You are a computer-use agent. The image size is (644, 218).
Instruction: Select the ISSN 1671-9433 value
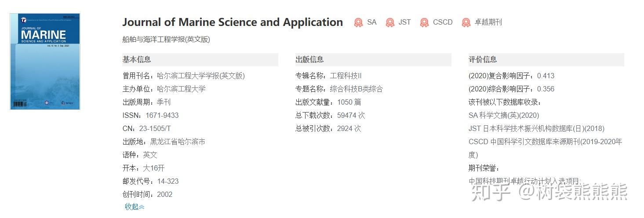pyautogui.click(x=162, y=115)
